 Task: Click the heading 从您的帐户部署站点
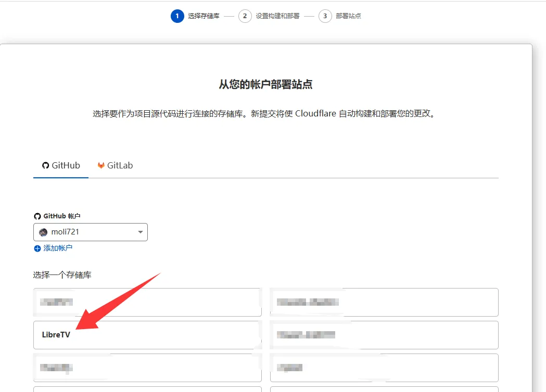(x=265, y=84)
